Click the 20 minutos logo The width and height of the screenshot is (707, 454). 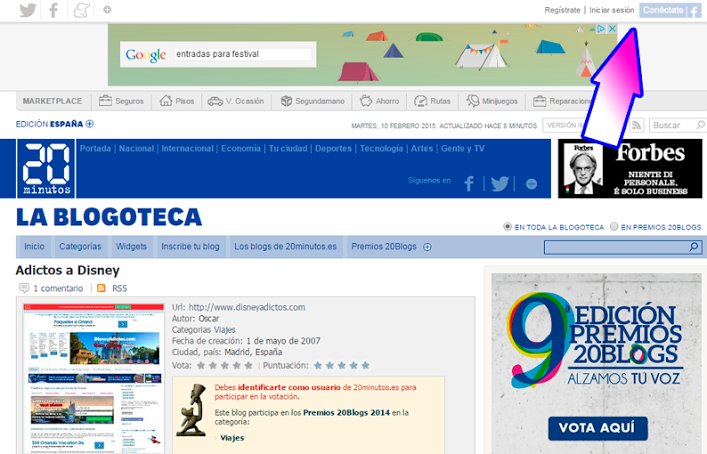click(46, 168)
